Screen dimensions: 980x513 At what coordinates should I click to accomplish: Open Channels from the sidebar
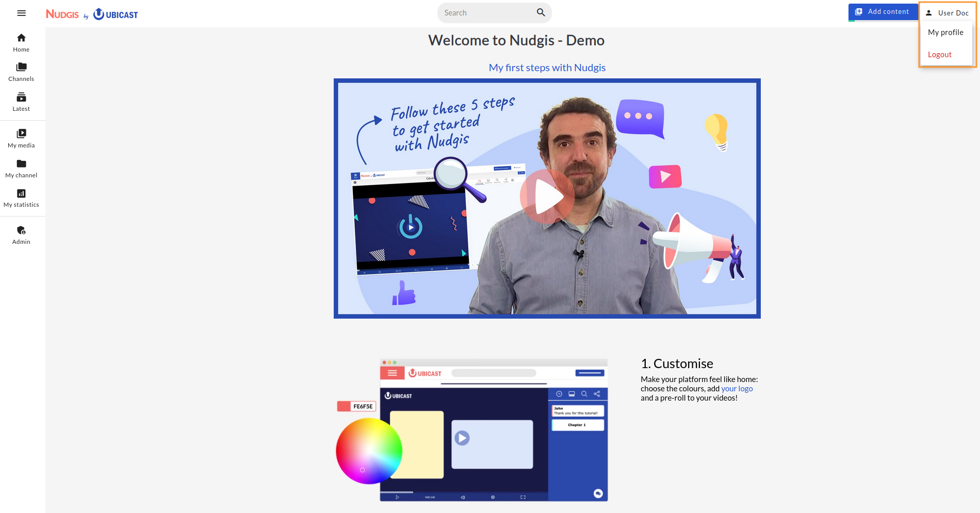[21, 72]
